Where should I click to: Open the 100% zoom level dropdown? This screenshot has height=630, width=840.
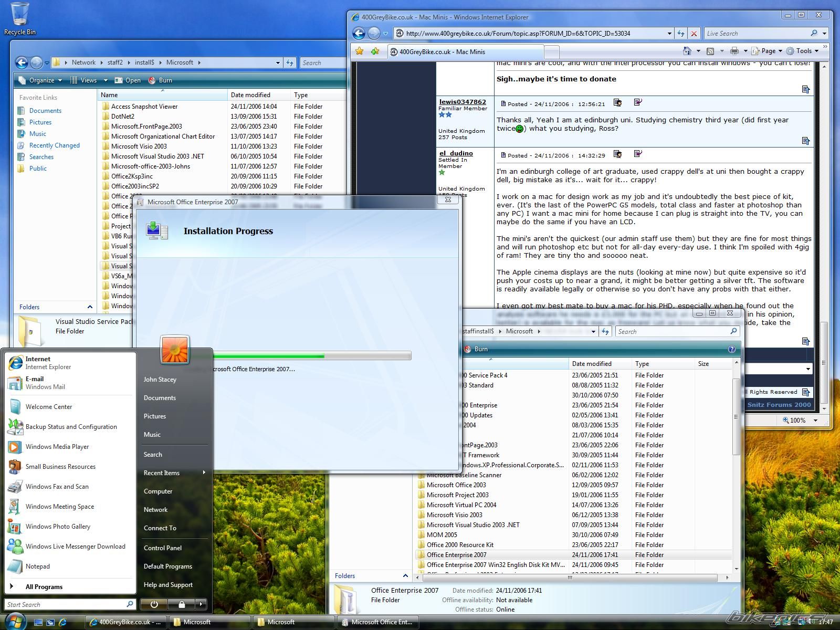click(x=815, y=420)
